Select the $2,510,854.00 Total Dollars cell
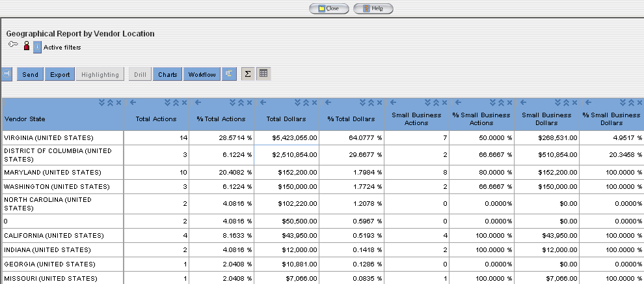 [x=287, y=155]
